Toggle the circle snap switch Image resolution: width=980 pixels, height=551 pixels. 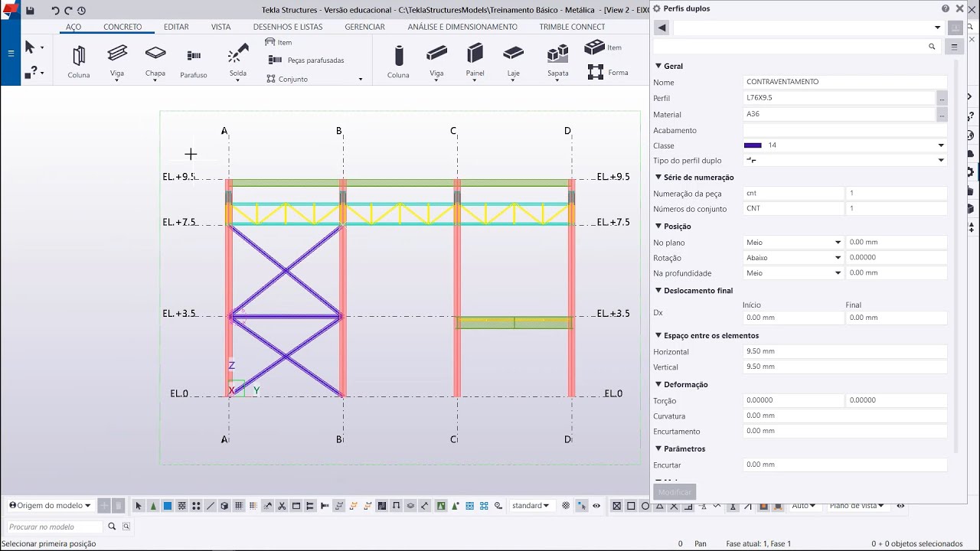(x=645, y=506)
